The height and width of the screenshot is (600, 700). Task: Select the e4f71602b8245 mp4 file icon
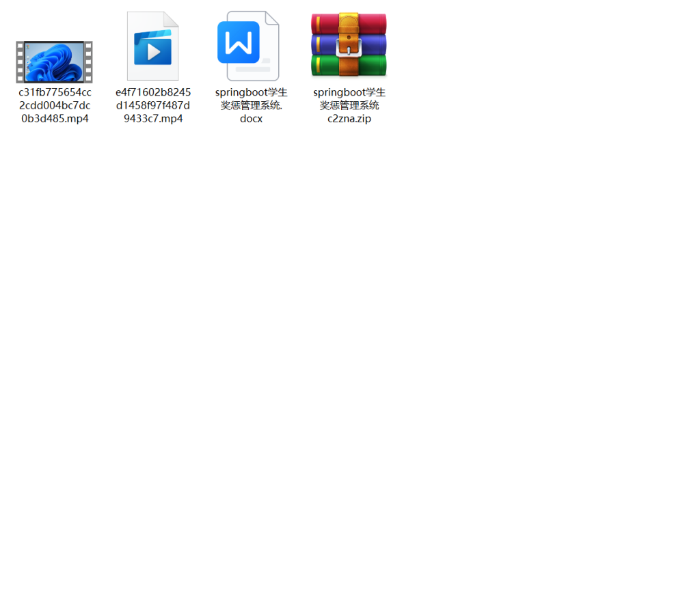[152, 46]
